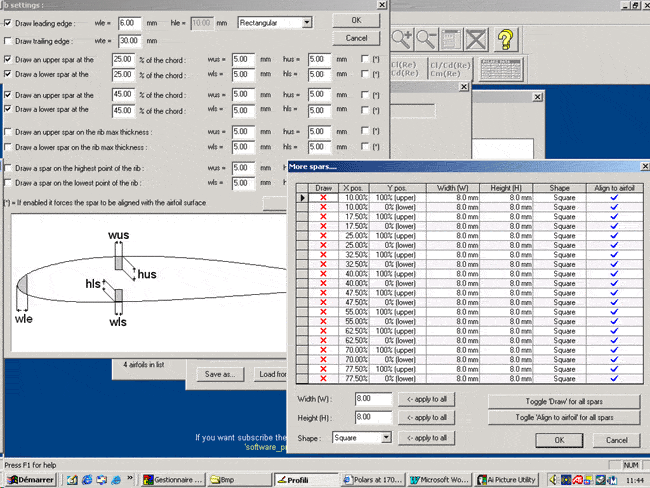Image resolution: width=650 pixels, height=488 pixels.
Task: Click the Démarrer start menu button
Action: (x=29, y=479)
